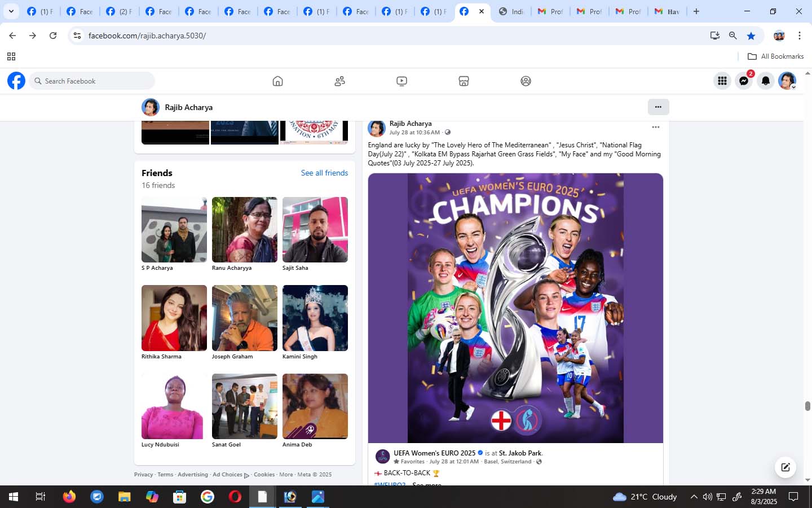The height and width of the screenshot is (508, 812).
Task: Open the Chrome profile avatar
Action: tap(779, 36)
